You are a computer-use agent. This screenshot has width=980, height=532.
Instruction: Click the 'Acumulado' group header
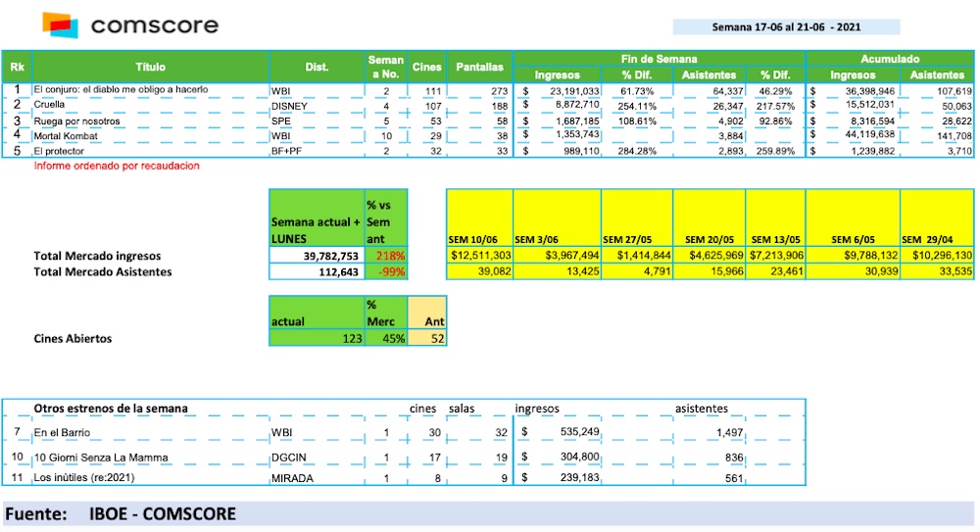[890, 59]
